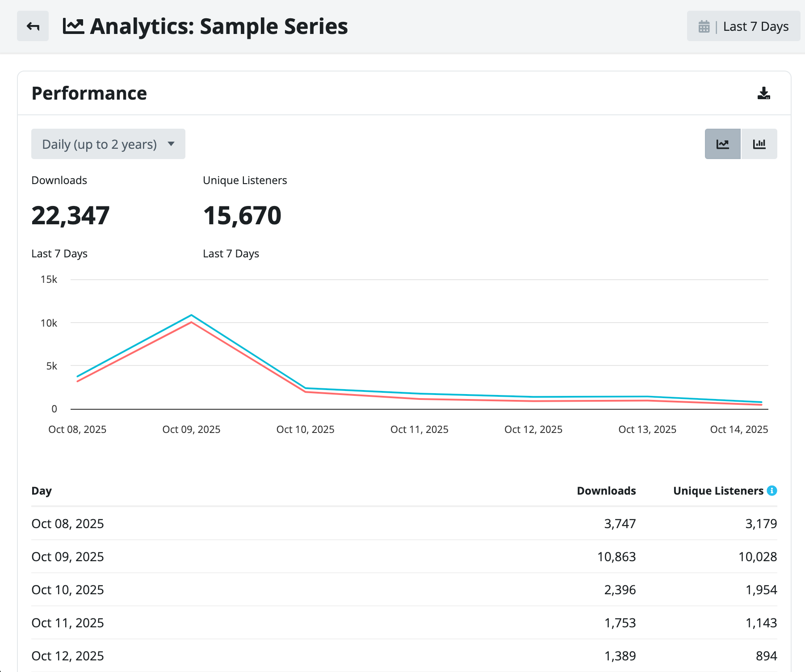This screenshot has width=805, height=672.
Task: Click the 22,347 Downloads total
Action: pos(71,215)
